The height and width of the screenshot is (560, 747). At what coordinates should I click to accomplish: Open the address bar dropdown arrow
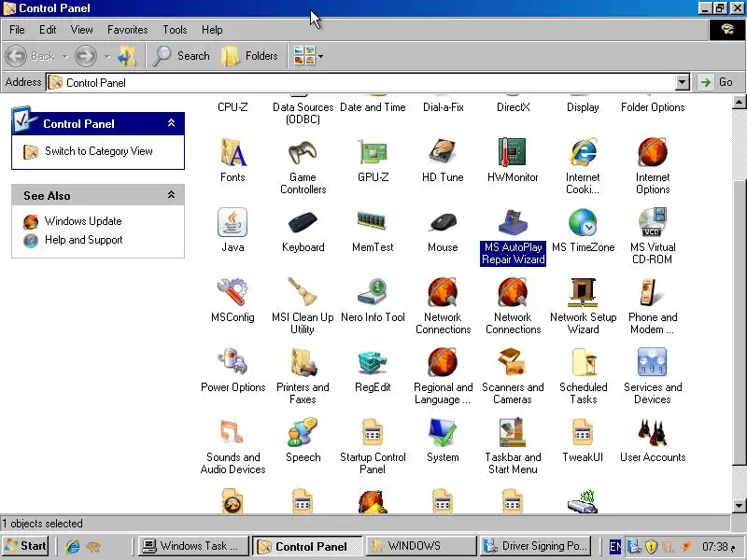point(683,82)
